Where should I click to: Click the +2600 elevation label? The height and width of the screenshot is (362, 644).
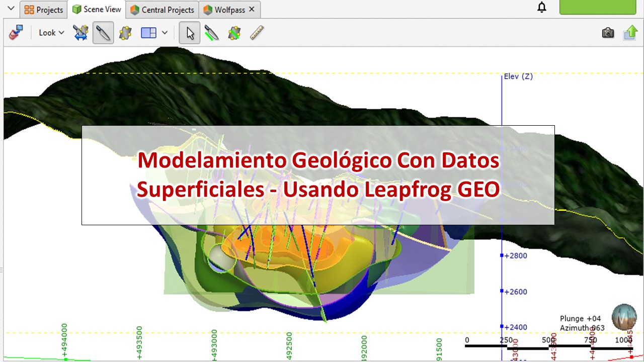[515, 292]
